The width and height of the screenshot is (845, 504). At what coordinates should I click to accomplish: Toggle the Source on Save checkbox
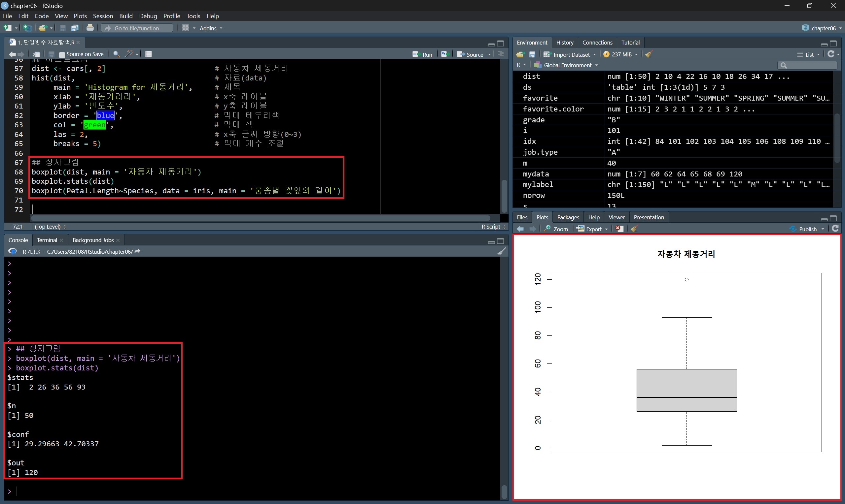[62, 54]
